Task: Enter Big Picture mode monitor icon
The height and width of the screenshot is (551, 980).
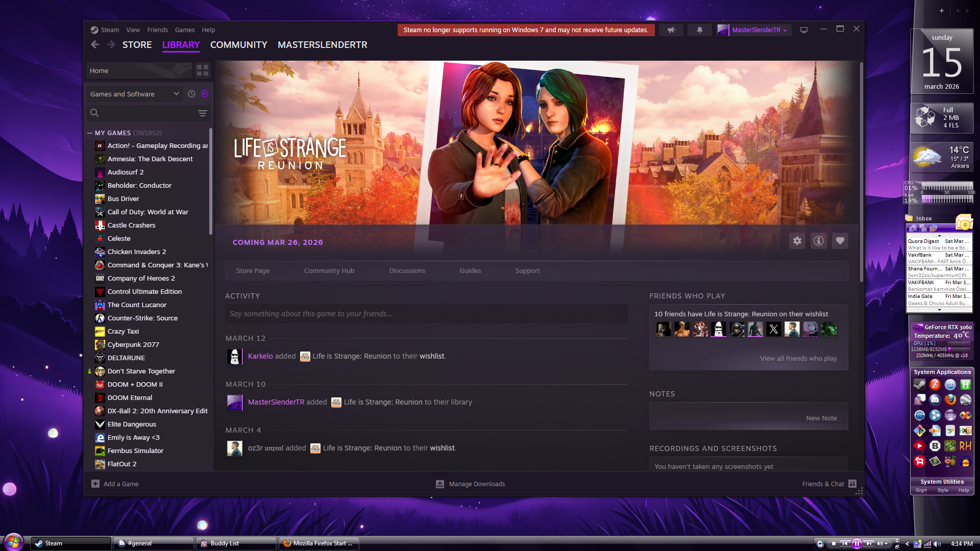Action: pyautogui.click(x=804, y=30)
